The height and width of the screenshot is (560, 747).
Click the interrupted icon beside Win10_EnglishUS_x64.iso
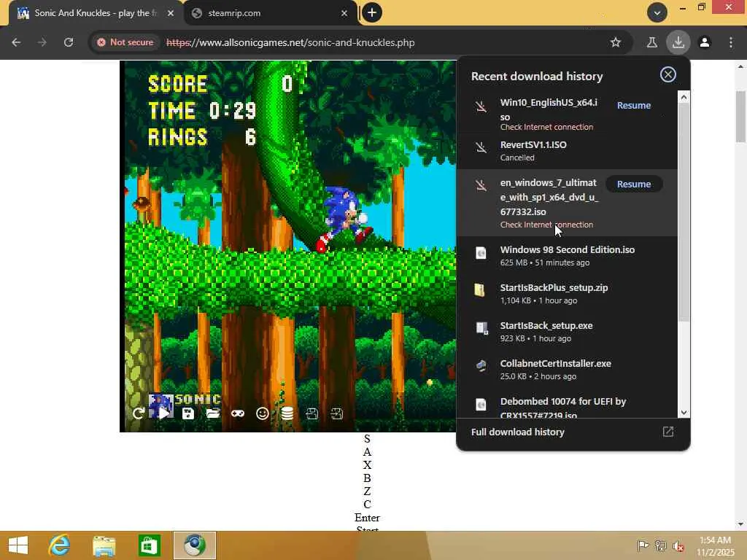pyautogui.click(x=481, y=106)
